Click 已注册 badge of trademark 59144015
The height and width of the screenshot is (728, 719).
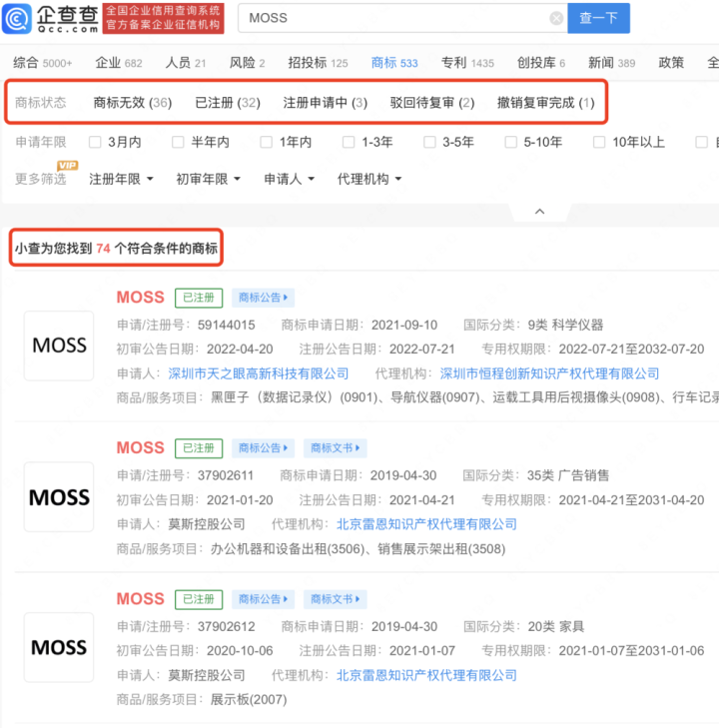pyautogui.click(x=199, y=298)
